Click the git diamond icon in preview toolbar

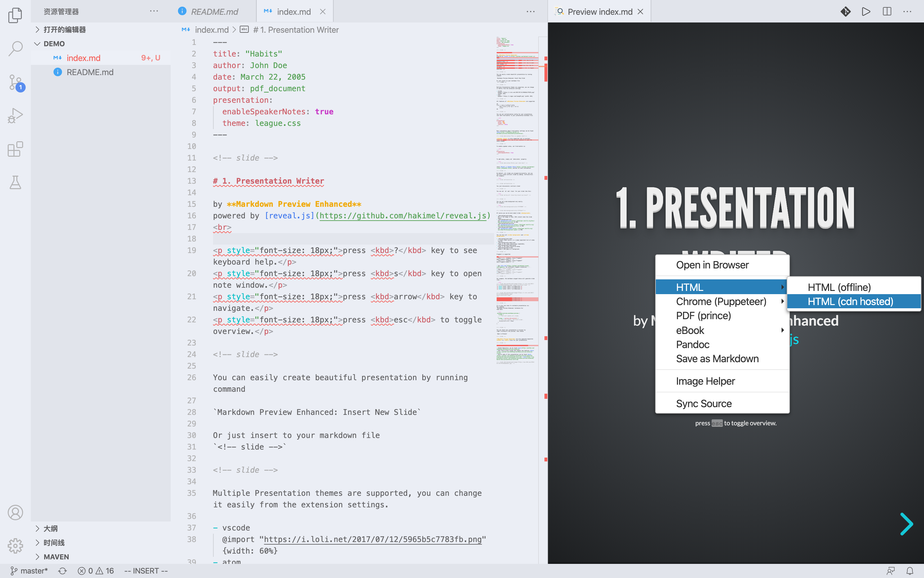[x=846, y=12]
